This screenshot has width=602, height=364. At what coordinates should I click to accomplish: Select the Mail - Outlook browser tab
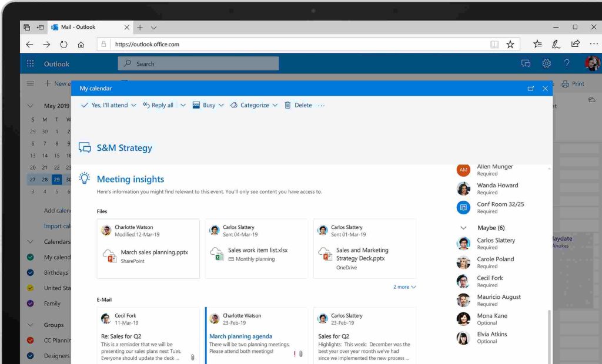click(x=90, y=27)
